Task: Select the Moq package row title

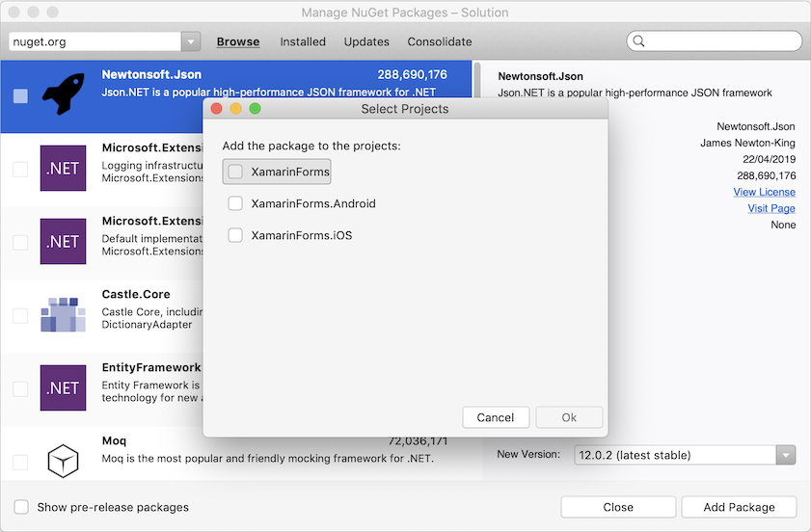Action: 114,440
